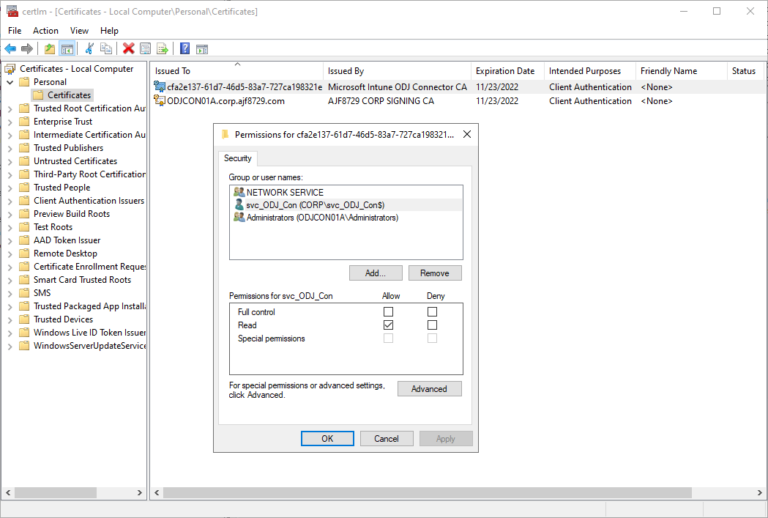This screenshot has width=768, height=518.
Task: Click the tree pane horizontal scrollbar
Action: (55, 492)
